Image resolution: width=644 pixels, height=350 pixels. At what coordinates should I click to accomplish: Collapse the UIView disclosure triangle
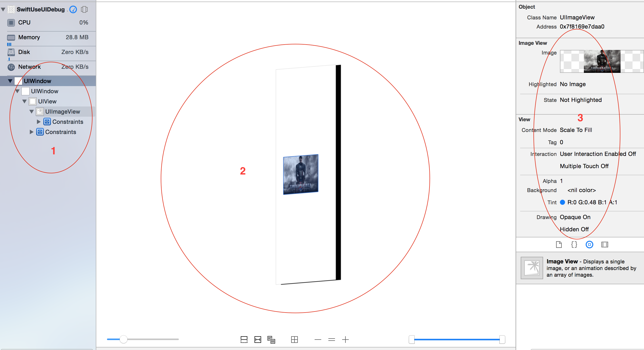(x=24, y=101)
